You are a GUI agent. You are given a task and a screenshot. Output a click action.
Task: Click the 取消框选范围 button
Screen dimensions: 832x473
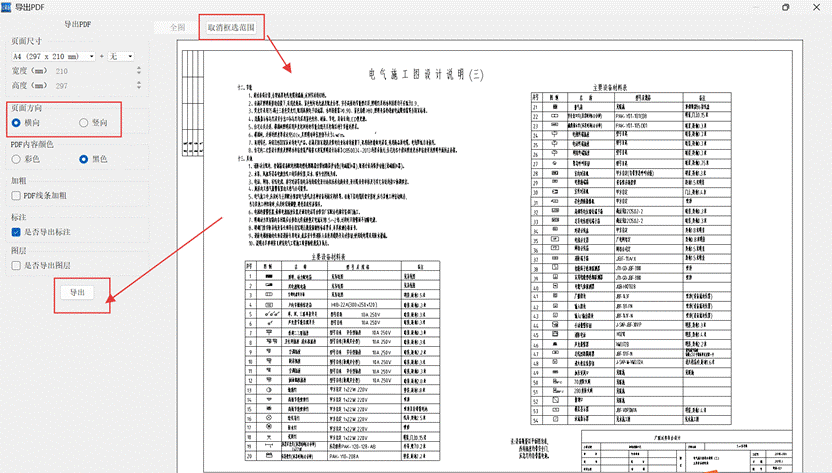pos(231,27)
